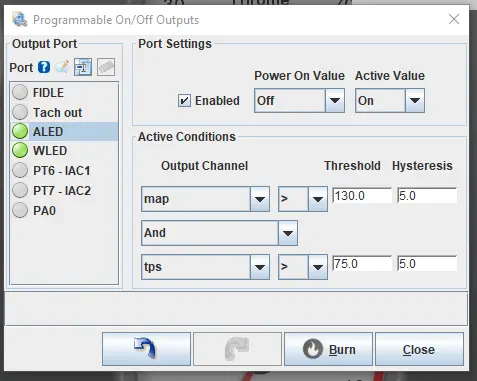Open the Power On Value dropdown
The height and width of the screenshot is (381, 477).
[x=299, y=100]
